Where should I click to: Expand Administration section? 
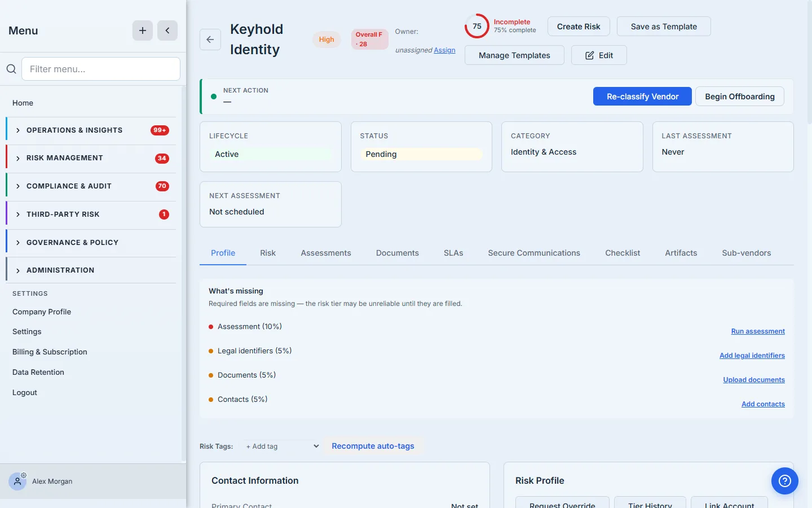[x=91, y=270]
